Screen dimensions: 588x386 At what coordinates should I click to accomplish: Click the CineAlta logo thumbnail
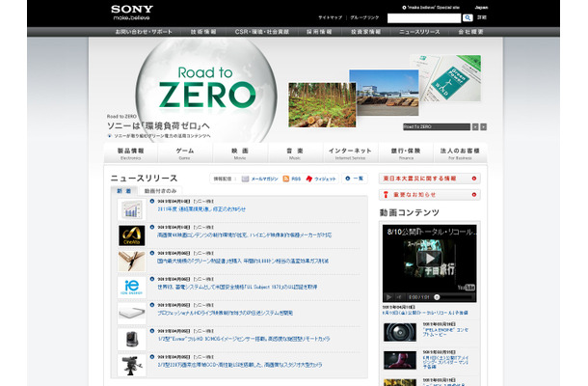[x=132, y=235]
